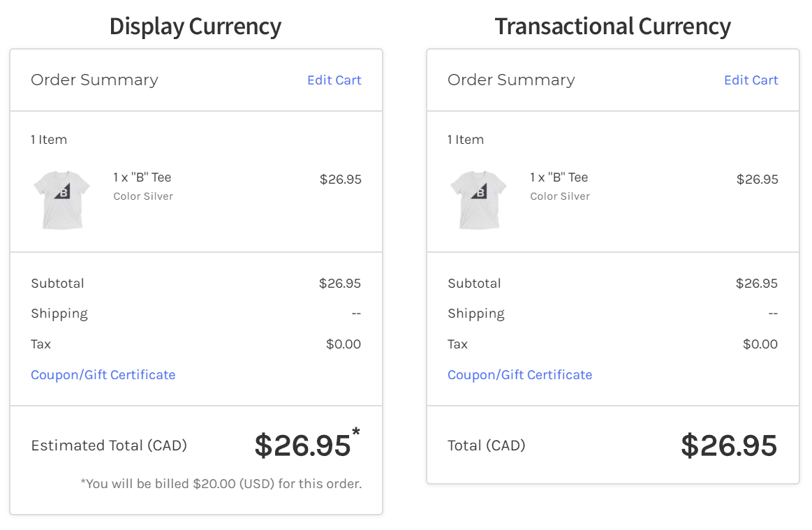Click the Shipping row showing double dashes
This screenshot has height=530, width=812.
pyautogui.click(x=59, y=314)
